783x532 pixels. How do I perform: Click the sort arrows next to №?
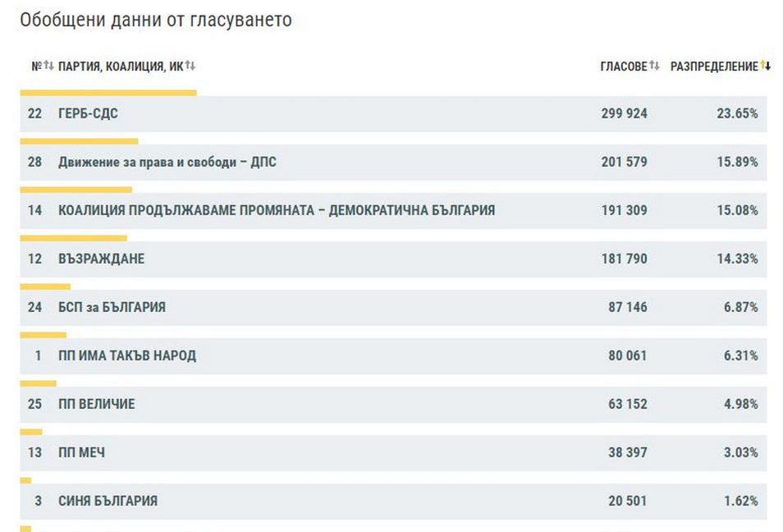[x=49, y=66]
